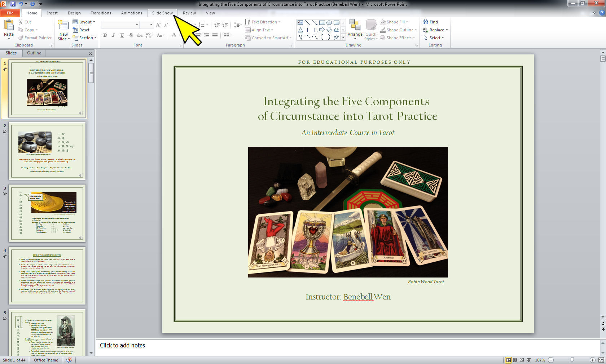Click the Paste clipboard icon
The image size is (606, 364).
9,25
